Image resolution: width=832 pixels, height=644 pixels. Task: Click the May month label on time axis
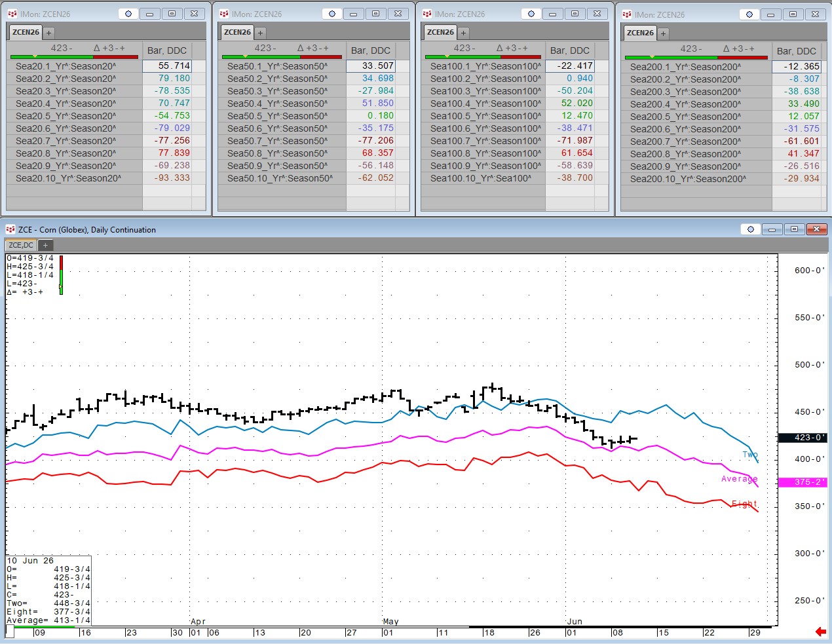pyautogui.click(x=390, y=622)
